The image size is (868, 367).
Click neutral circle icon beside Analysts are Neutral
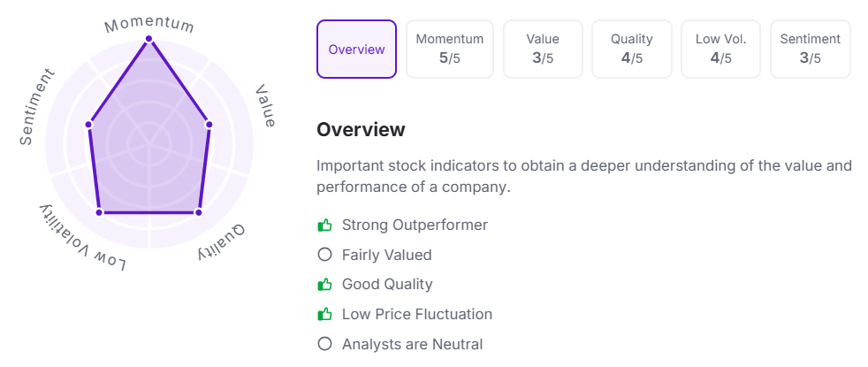tap(324, 344)
